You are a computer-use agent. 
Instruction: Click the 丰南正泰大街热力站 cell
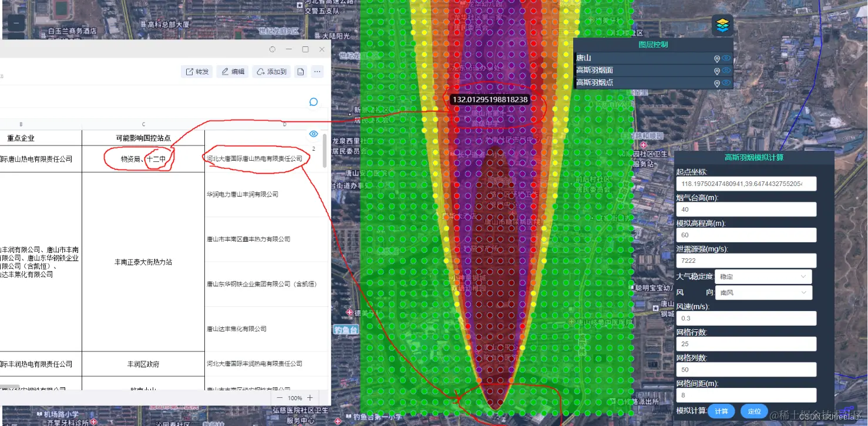[x=143, y=262]
